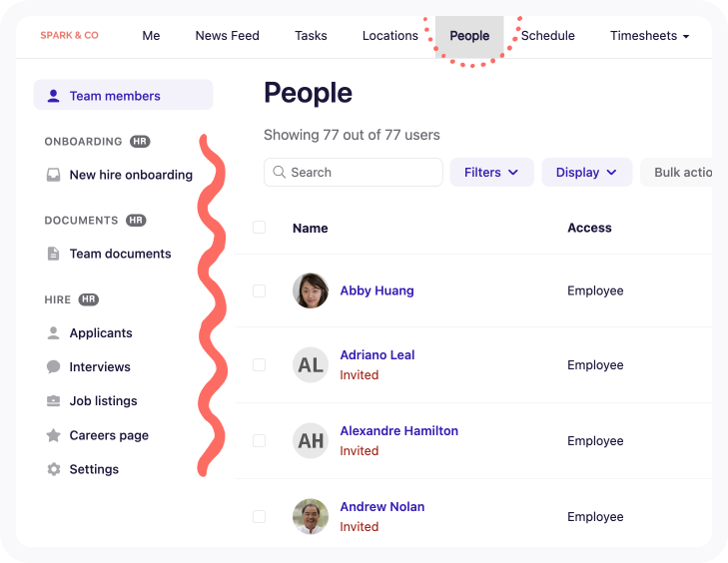The height and width of the screenshot is (563, 728).
Task: Click Employee access for Abby Huang
Action: point(595,291)
